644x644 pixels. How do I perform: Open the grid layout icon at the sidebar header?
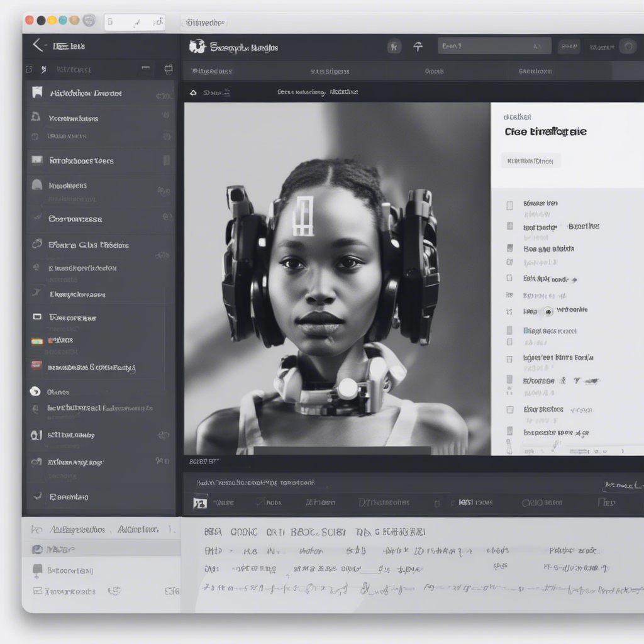(168, 69)
